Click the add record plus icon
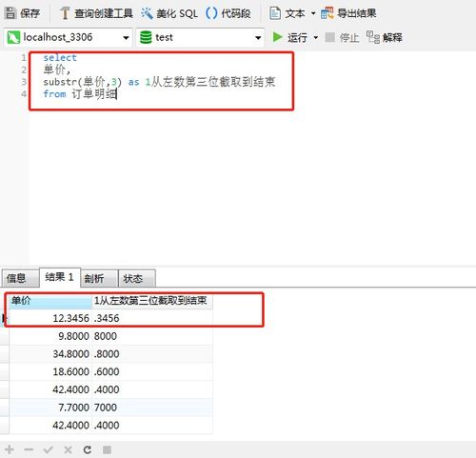This screenshot has height=458, width=476. pos(10,449)
